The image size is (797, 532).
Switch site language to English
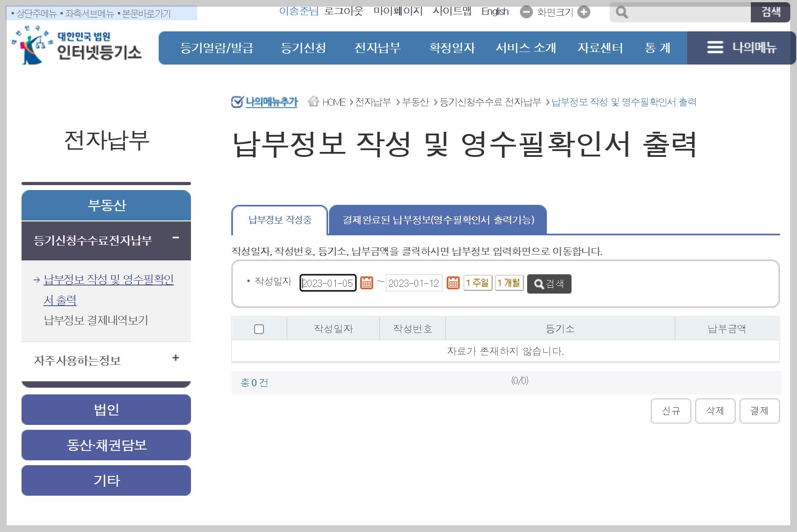point(495,12)
